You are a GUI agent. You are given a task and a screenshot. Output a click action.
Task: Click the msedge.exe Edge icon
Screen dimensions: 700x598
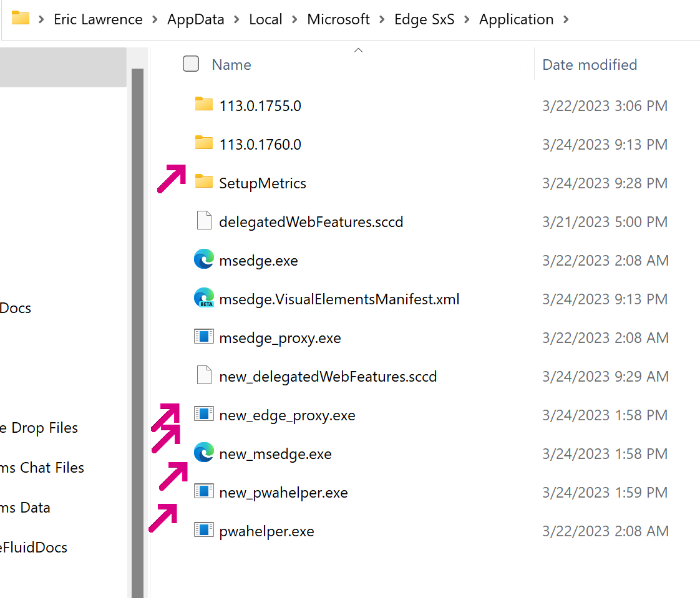coord(204,259)
